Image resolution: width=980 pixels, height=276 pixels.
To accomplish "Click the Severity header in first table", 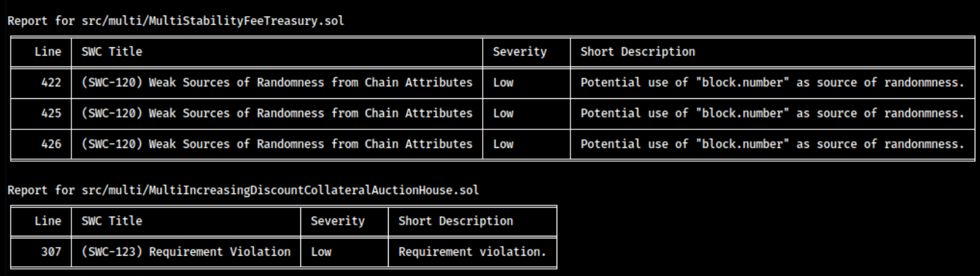I will (519, 52).
